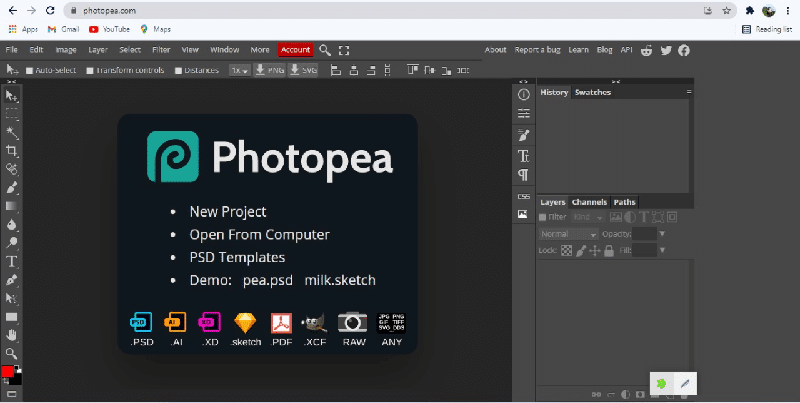The image size is (800, 403).
Task: Choose the Type tool in left toolbar
Action: pos(12,261)
